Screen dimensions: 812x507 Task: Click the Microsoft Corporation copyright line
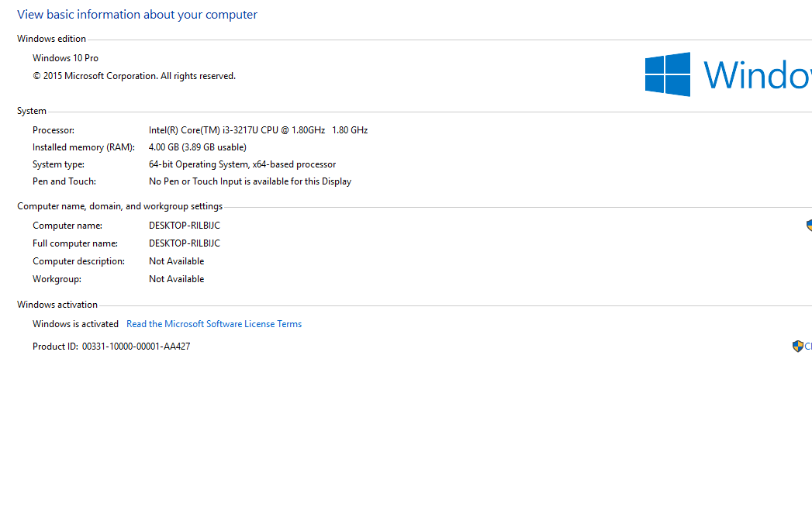pyautogui.click(x=134, y=76)
